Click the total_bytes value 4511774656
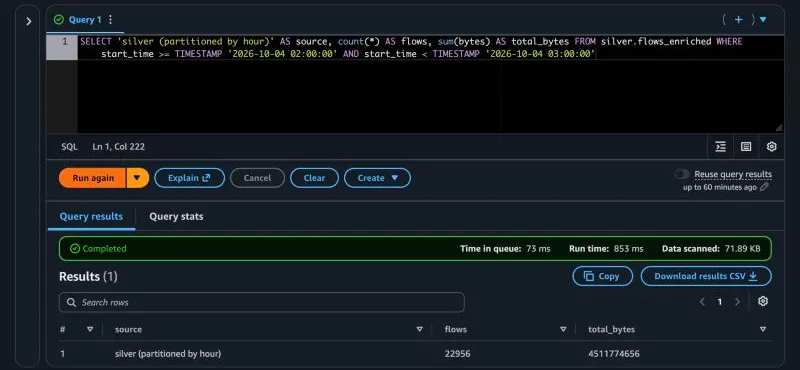Screen dimensions: 800x370 pos(614,354)
